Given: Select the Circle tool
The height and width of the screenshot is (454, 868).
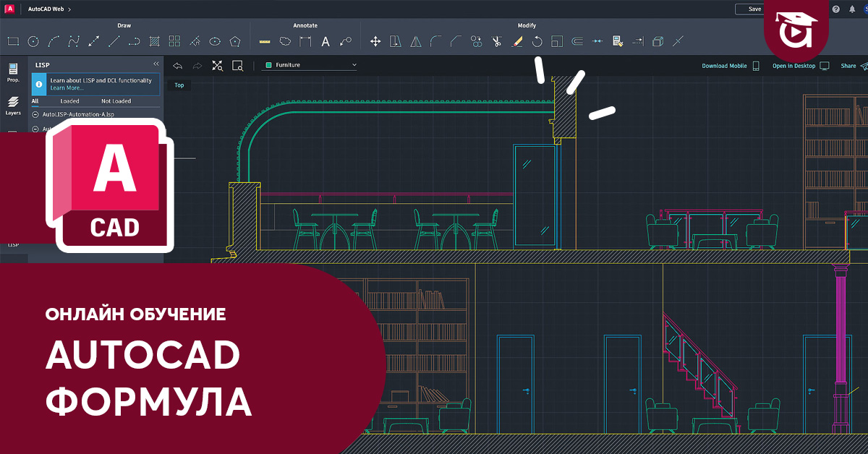Looking at the screenshot, I should [x=33, y=40].
